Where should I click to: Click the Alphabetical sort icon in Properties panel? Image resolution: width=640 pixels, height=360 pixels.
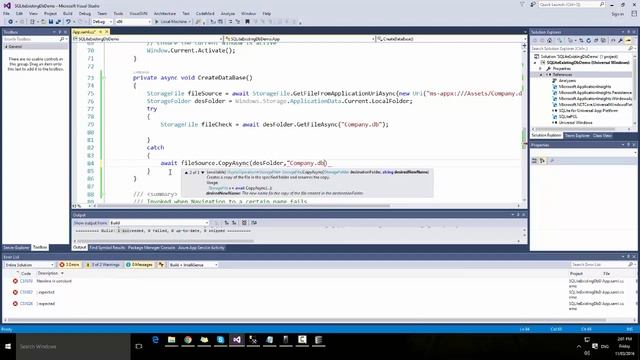(542, 161)
